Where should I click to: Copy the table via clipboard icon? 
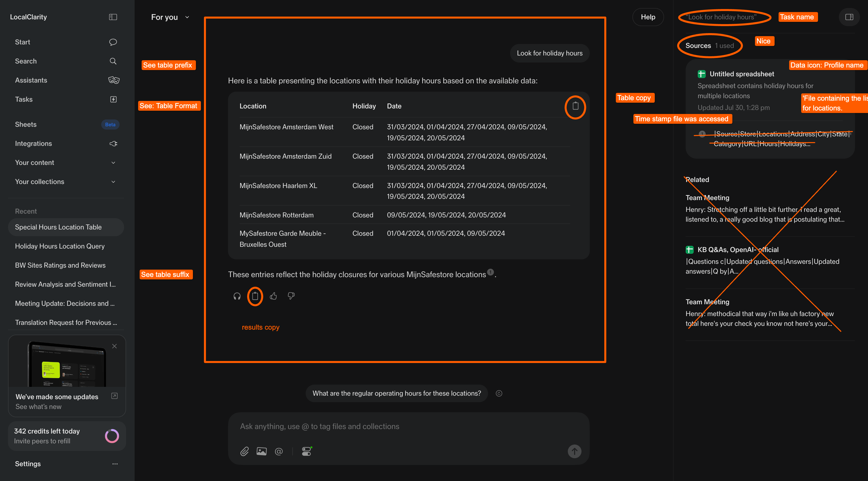pos(575,106)
